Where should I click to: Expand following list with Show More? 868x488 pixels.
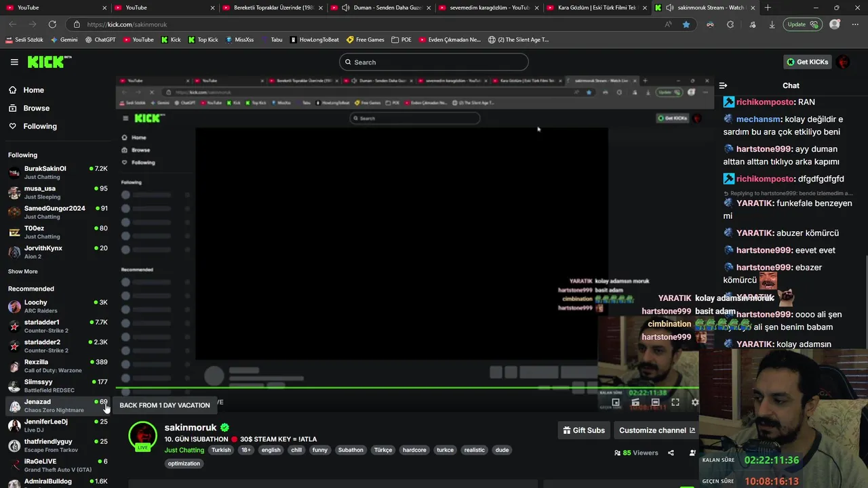click(x=23, y=271)
